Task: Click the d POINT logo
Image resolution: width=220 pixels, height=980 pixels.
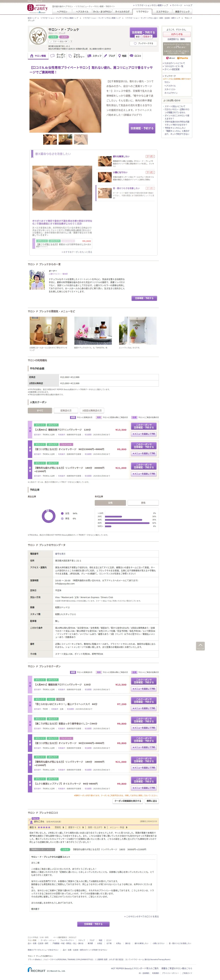Action: click(x=170, y=58)
